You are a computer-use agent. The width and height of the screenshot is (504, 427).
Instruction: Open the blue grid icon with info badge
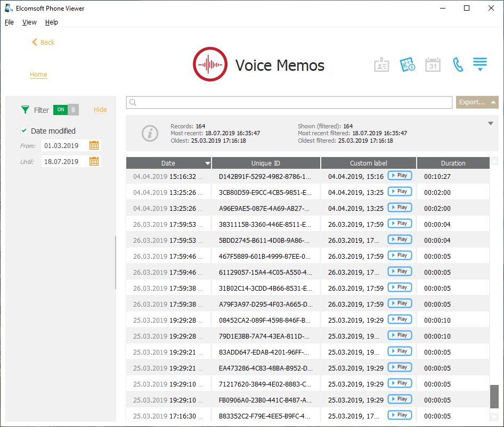click(x=408, y=65)
